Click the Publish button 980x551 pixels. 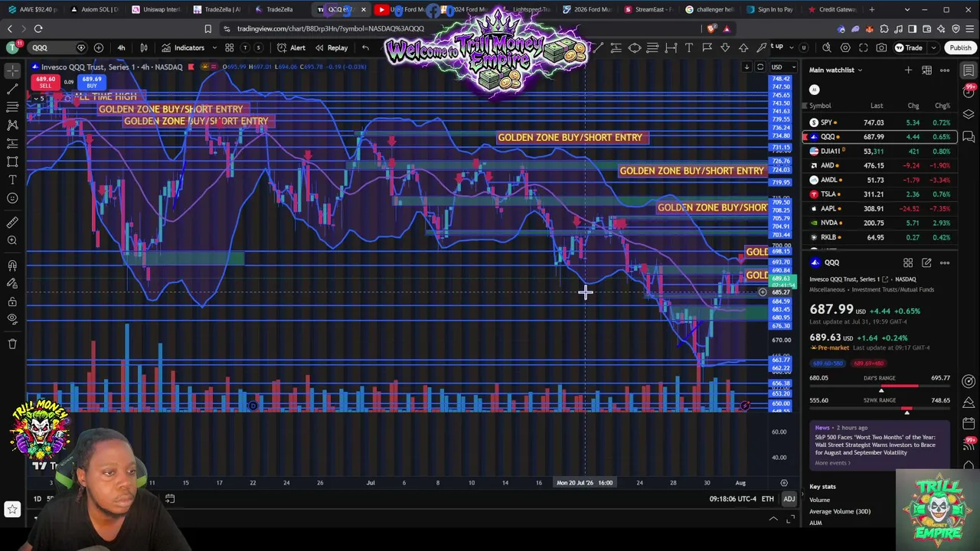[x=960, y=47]
